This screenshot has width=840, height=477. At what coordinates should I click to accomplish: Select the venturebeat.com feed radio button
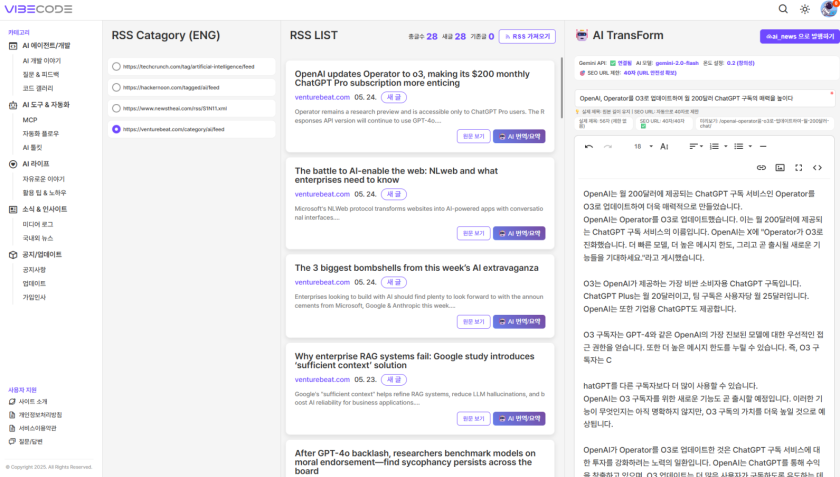(x=116, y=129)
